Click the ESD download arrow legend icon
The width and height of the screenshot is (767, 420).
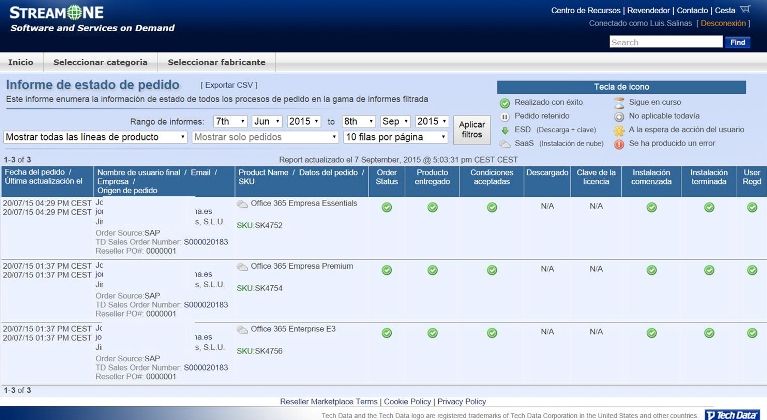(x=505, y=131)
